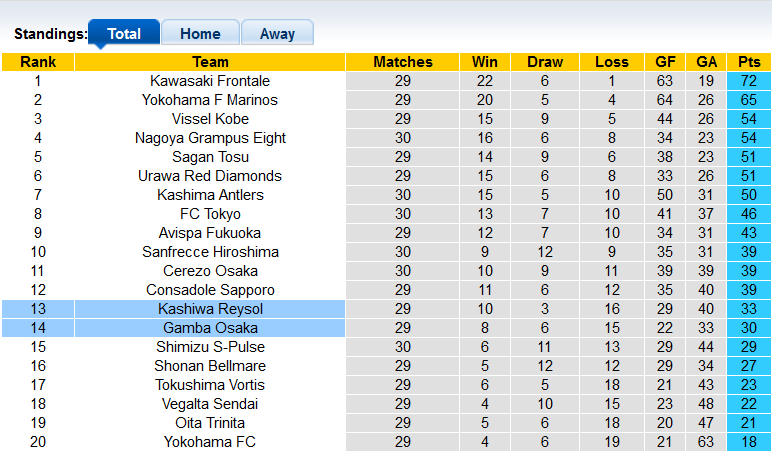Viewport: 772px width, 452px height.
Task: Select the Away standings tab
Action: (x=277, y=33)
